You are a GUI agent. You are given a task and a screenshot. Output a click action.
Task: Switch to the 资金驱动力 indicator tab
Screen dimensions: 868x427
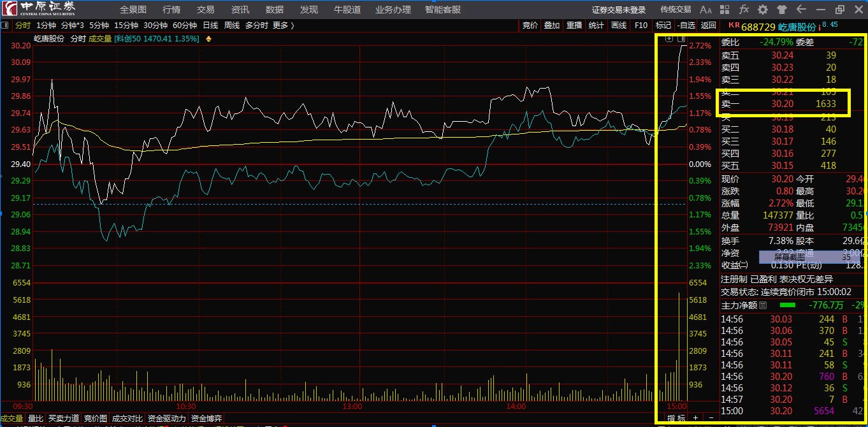click(x=166, y=419)
